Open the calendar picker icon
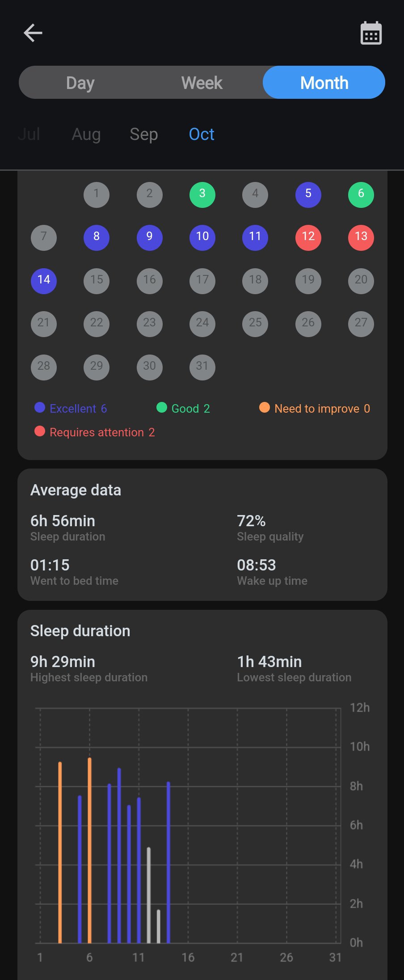 371,34
